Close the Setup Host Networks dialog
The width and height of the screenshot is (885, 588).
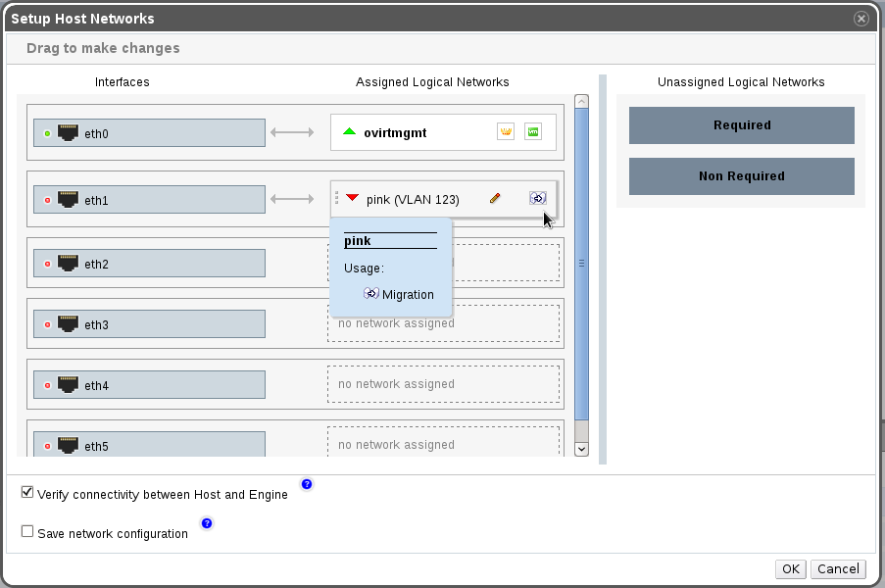860,19
